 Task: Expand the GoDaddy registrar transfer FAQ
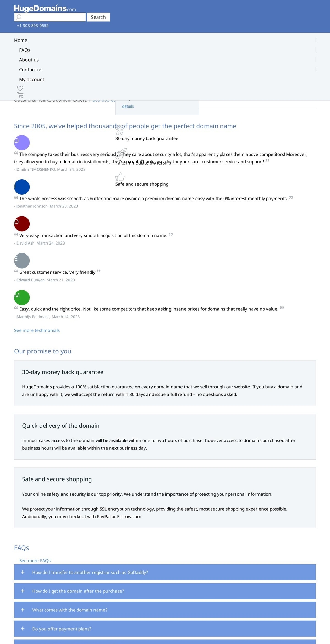[165, 572]
